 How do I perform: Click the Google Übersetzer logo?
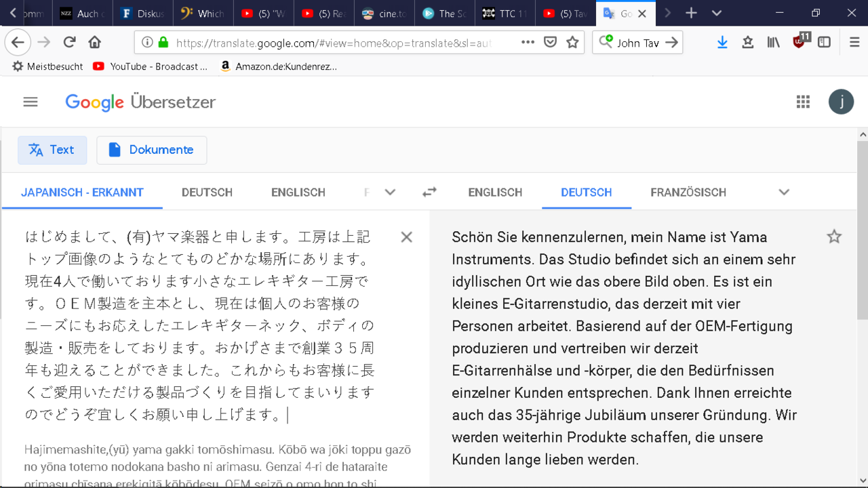[140, 102]
